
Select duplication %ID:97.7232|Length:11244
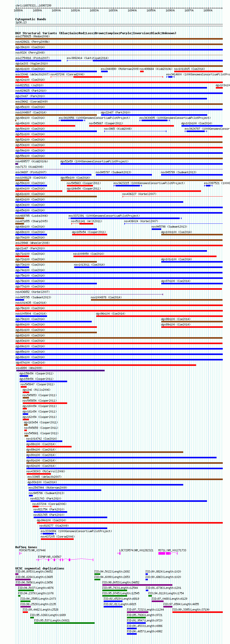pyautogui.click(x=145, y=610)
